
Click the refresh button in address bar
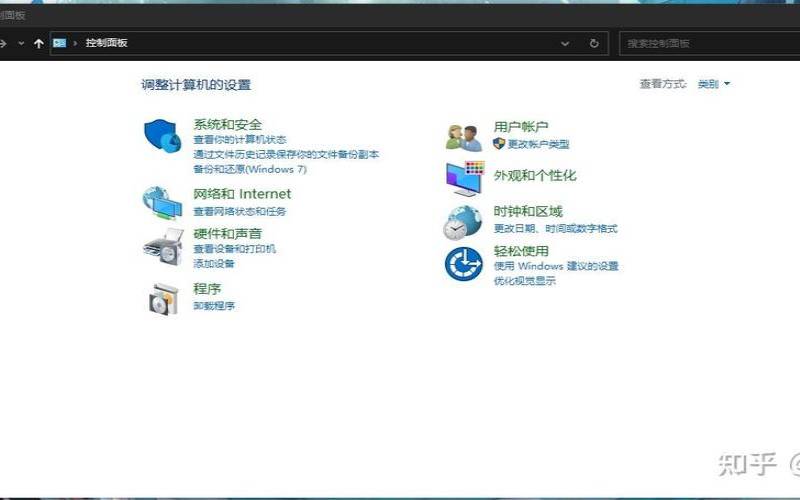[594, 43]
